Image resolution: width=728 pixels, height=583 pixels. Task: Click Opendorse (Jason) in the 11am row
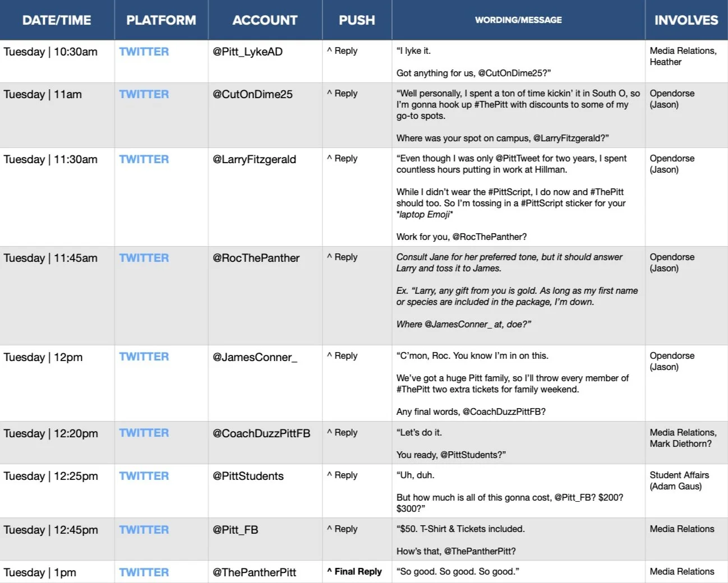click(672, 99)
